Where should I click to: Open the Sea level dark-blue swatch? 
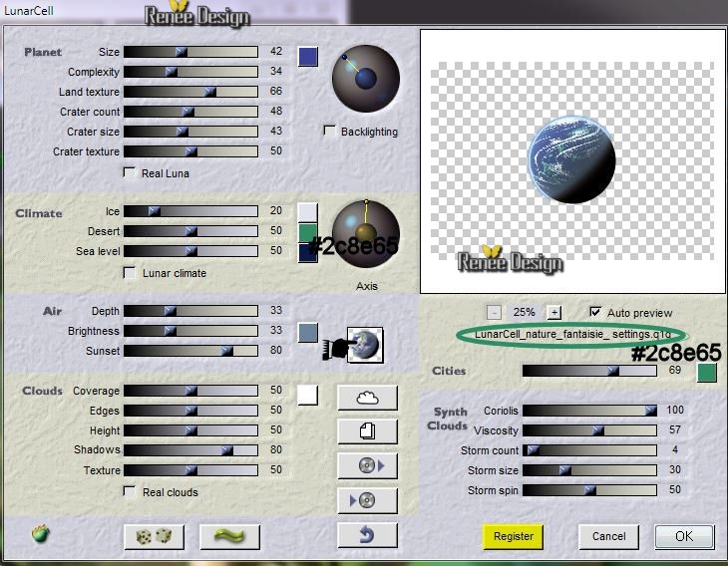(x=307, y=253)
